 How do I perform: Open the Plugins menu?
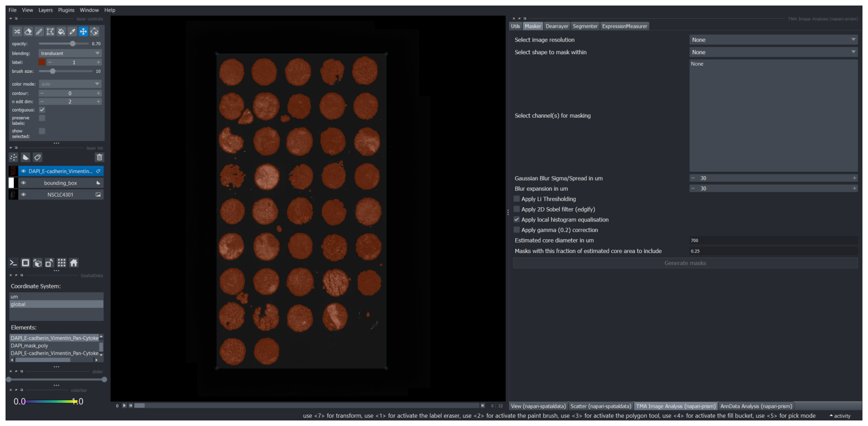[66, 10]
